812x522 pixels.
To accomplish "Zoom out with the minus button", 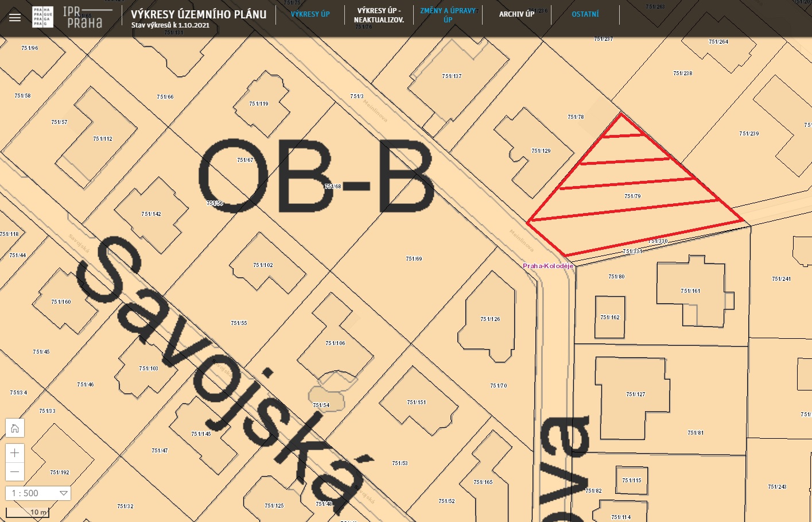I will 15,471.
